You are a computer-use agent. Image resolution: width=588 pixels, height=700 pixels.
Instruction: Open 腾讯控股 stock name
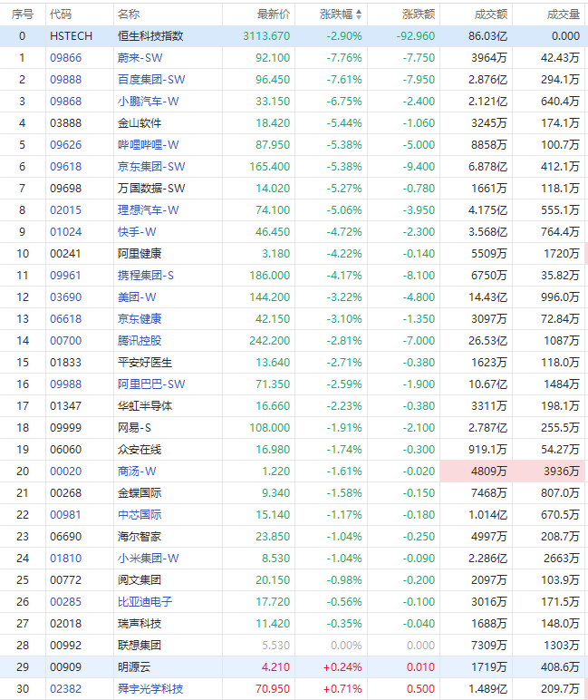(140, 341)
